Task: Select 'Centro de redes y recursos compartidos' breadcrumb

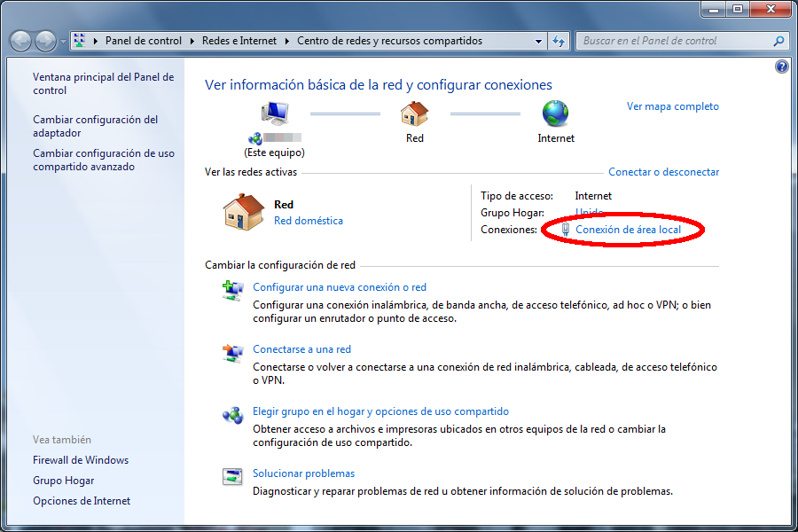Action: coord(389,41)
